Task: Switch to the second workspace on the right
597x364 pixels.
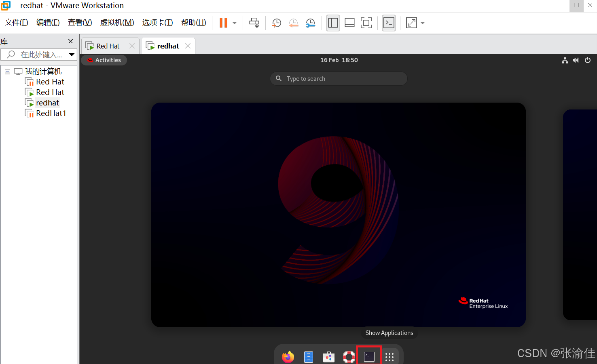Action: [580, 215]
